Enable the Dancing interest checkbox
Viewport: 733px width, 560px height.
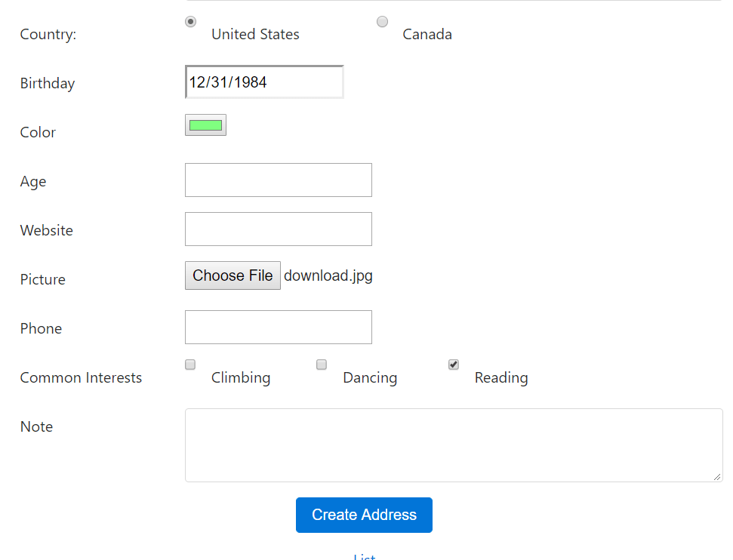tap(321, 365)
